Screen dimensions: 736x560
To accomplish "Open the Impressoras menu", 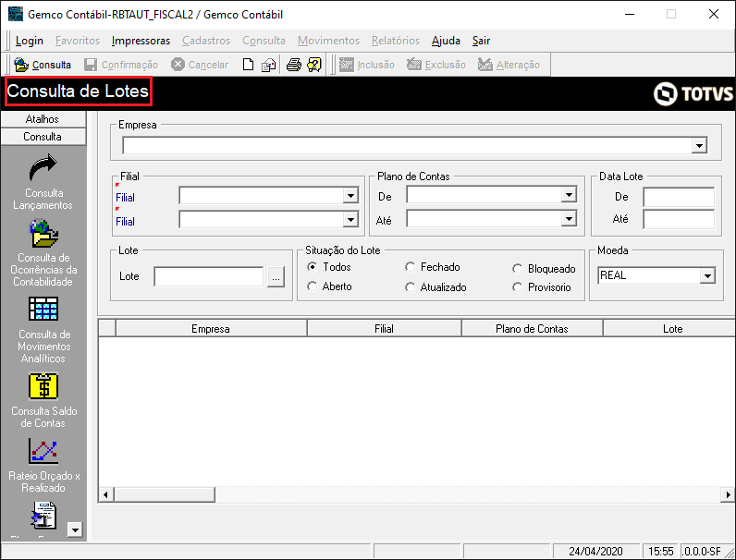I will [141, 41].
